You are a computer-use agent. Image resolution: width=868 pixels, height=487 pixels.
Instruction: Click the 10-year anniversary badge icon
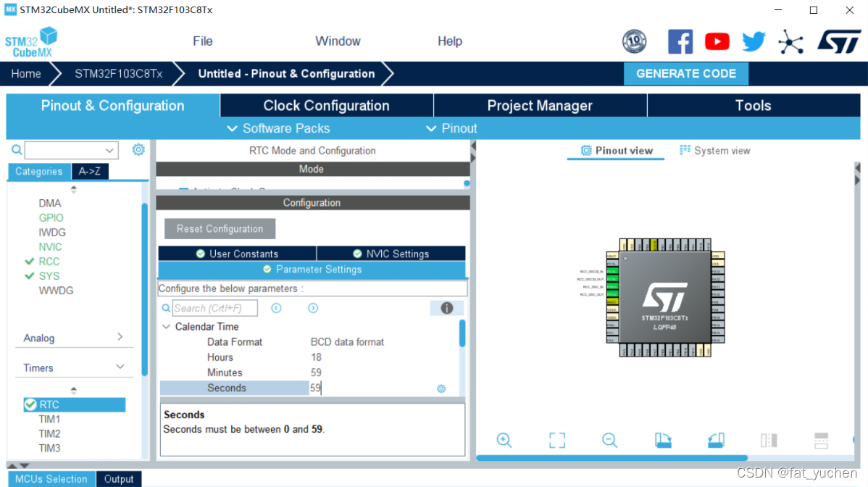[635, 41]
